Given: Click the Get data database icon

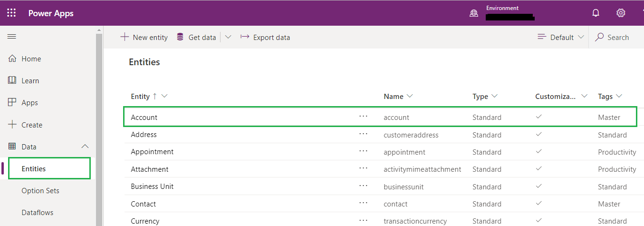Looking at the screenshot, I should (180, 37).
